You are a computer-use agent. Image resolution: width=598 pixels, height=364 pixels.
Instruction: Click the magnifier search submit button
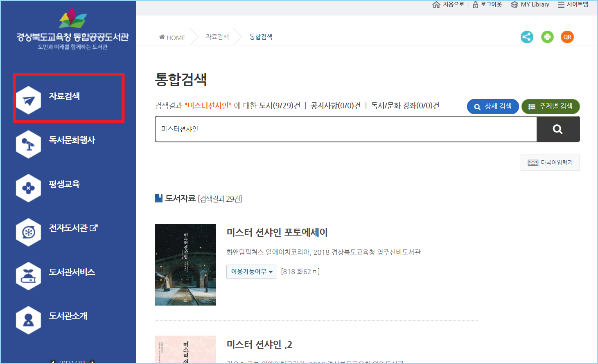pyautogui.click(x=557, y=129)
